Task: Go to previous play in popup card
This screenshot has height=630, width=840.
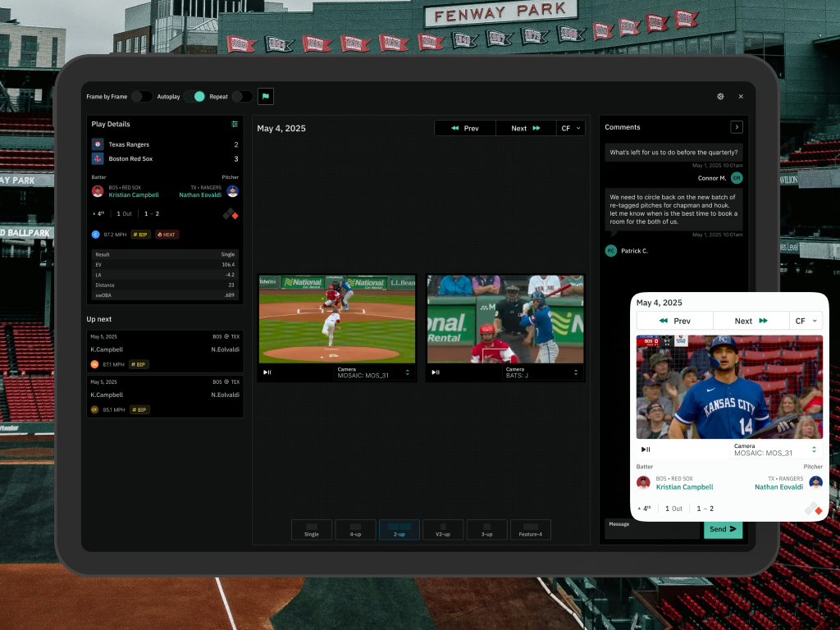Action: (x=674, y=321)
